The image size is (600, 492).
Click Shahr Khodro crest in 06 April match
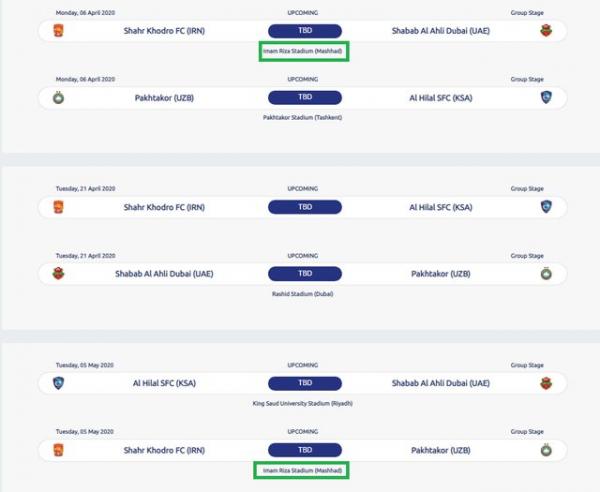pos(56,31)
